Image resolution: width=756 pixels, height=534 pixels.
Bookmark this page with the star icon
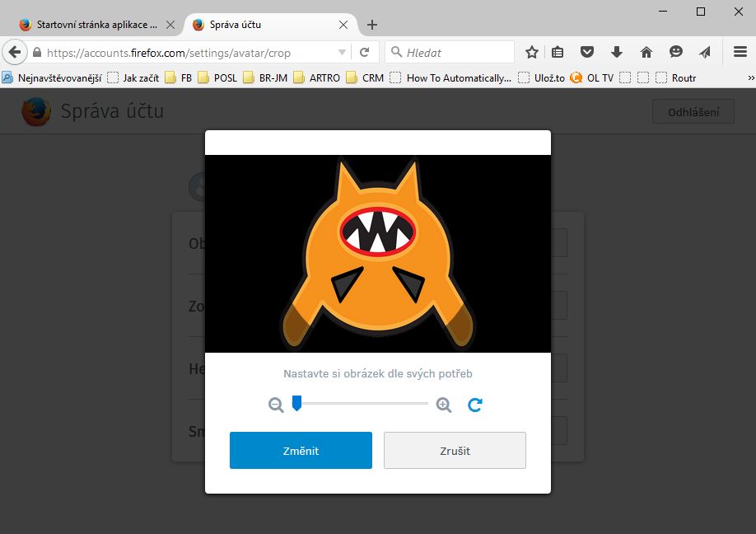point(532,53)
